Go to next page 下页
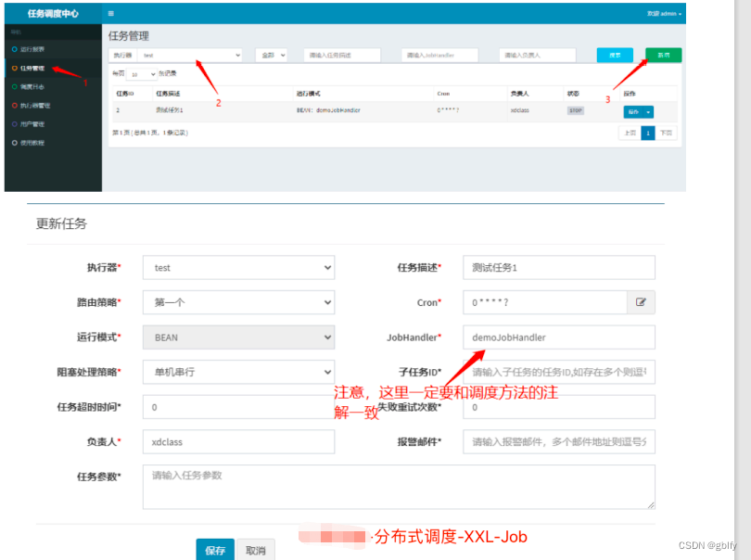Viewport: 751px width, 560px height. (667, 133)
